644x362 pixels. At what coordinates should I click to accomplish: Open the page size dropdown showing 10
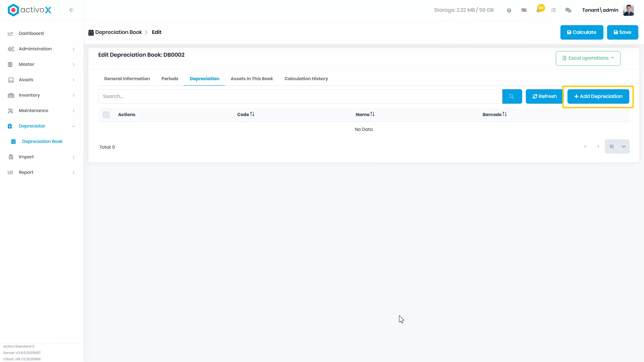tap(617, 147)
